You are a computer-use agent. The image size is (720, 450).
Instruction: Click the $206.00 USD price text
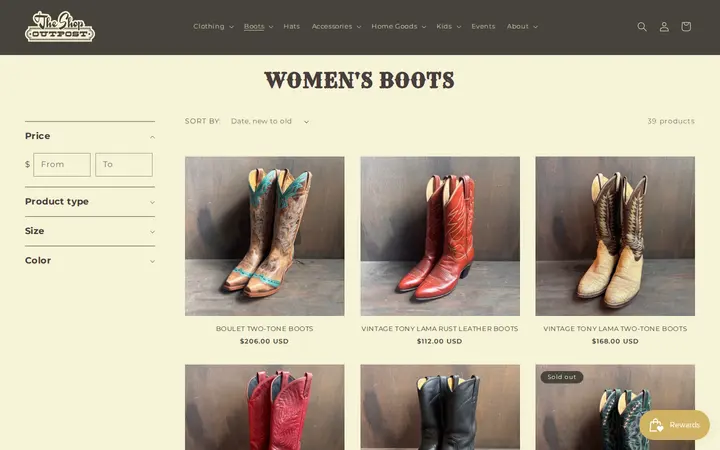(264, 341)
